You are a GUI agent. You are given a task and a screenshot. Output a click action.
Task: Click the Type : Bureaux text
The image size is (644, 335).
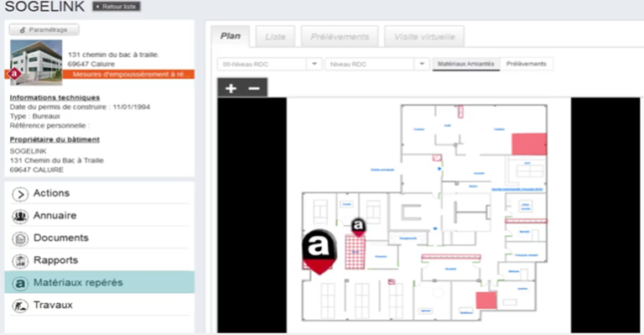point(35,117)
